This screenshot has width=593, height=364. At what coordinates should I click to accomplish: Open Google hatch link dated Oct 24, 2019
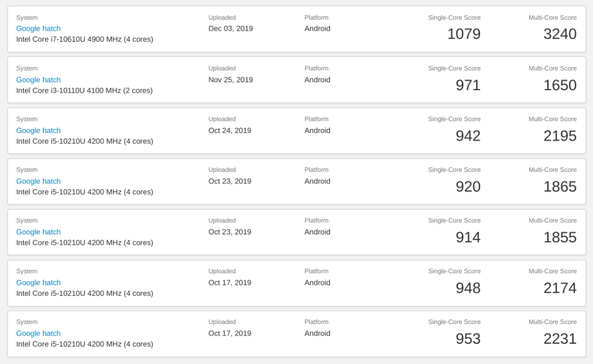point(38,130)
